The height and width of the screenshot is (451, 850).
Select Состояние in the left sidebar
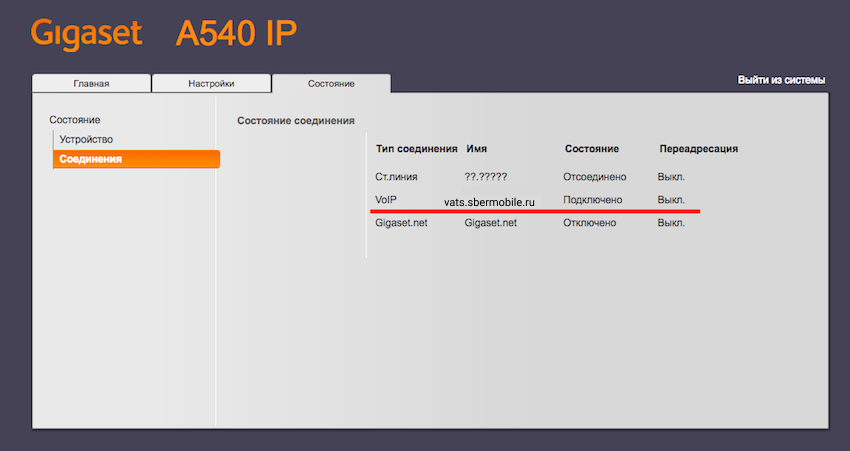pos(75,120)
